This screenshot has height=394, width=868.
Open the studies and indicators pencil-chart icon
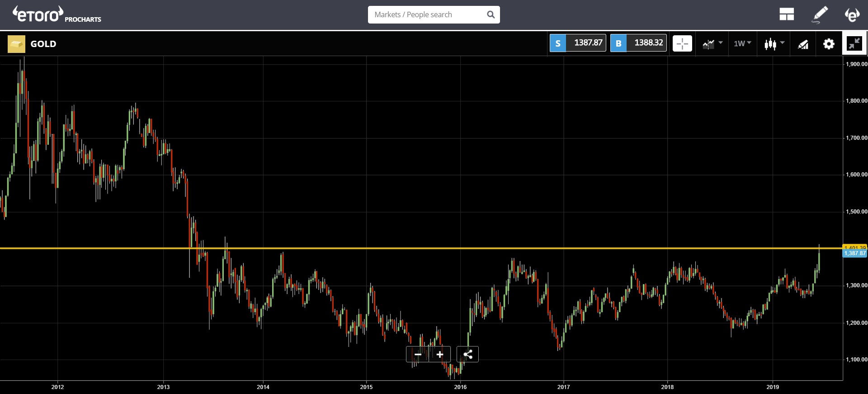tap(803, 44)
